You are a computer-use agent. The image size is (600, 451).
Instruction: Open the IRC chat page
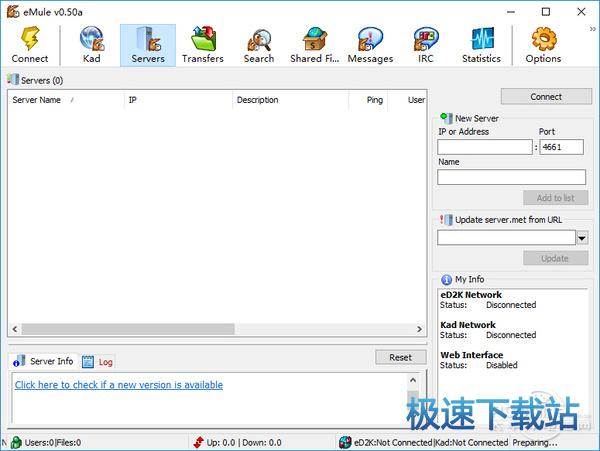(x=426, y=45)
